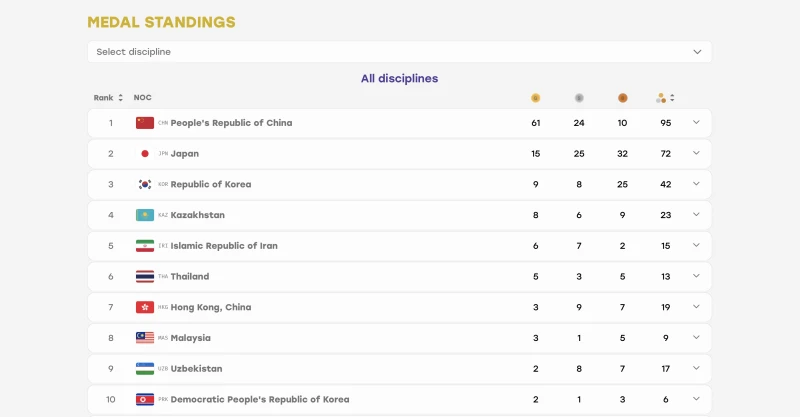The image size is (800, 417).
Task: Click the Kazakhstan flag icon
Action: click(x=145, y=215)
